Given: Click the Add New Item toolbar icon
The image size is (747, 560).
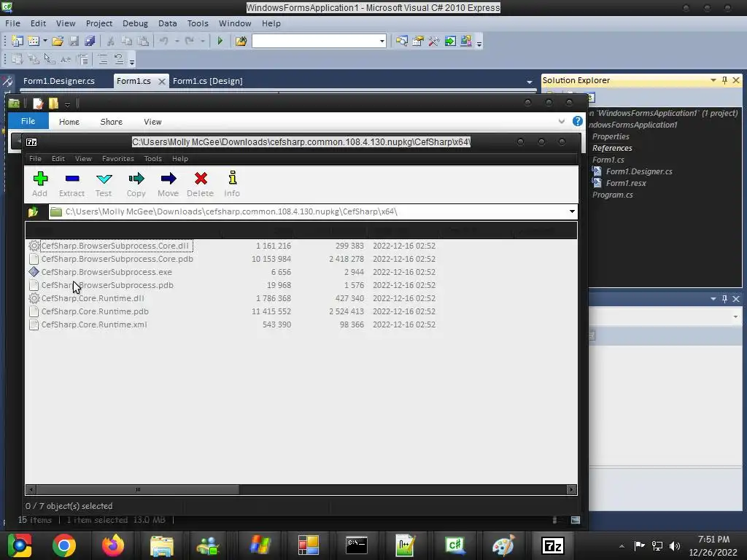Looking at the screenshot, I should 33,41.
